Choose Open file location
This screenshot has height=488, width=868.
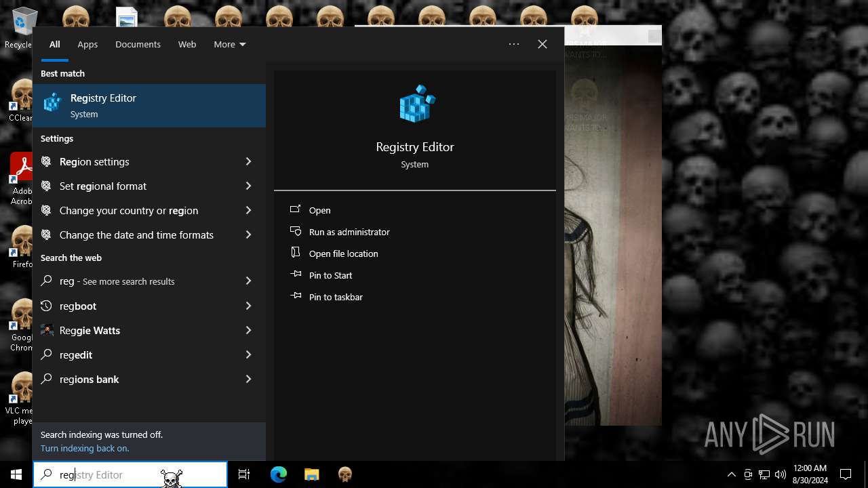point(343,253)
